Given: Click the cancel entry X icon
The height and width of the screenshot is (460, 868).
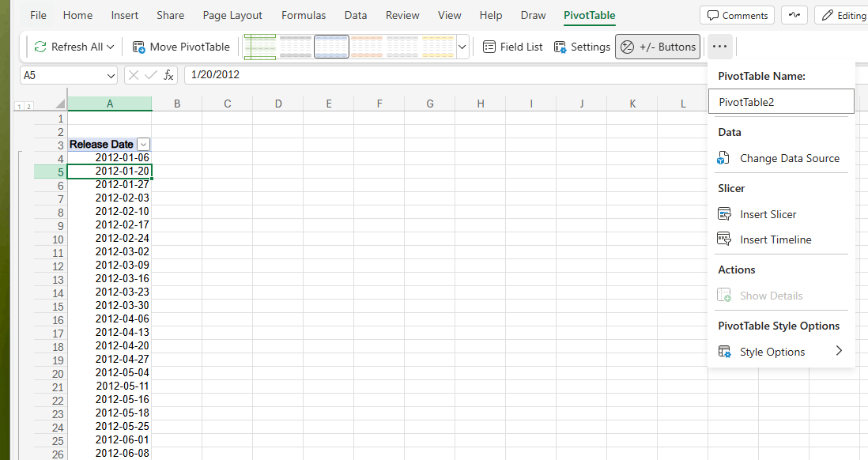Looking at the screenshot, I should coord(133,75).
